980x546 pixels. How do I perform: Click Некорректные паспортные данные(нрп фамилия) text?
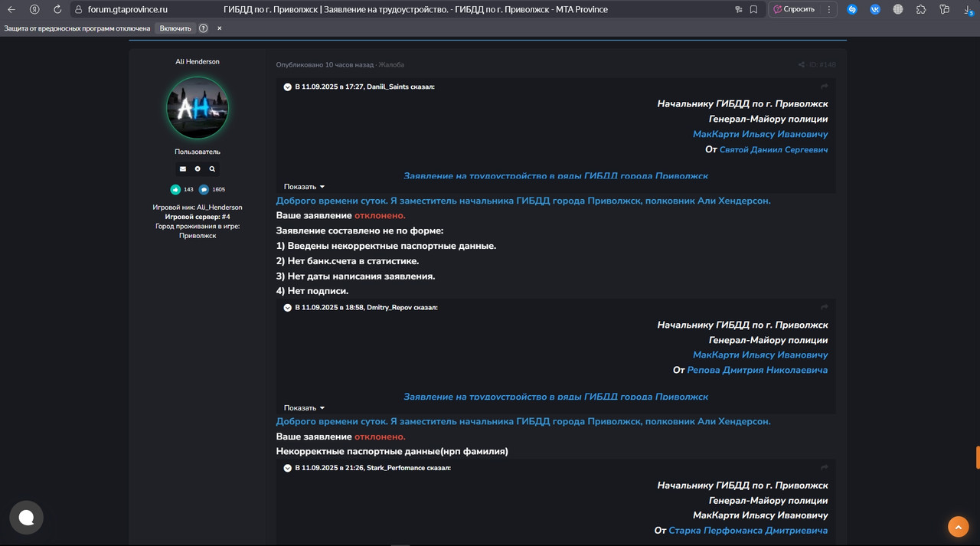[392, 451]
